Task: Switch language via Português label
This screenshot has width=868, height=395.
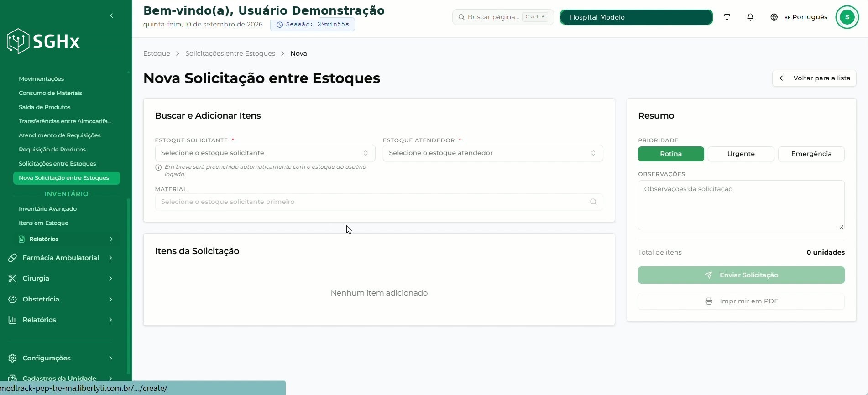Action: [x=810, y=17]
